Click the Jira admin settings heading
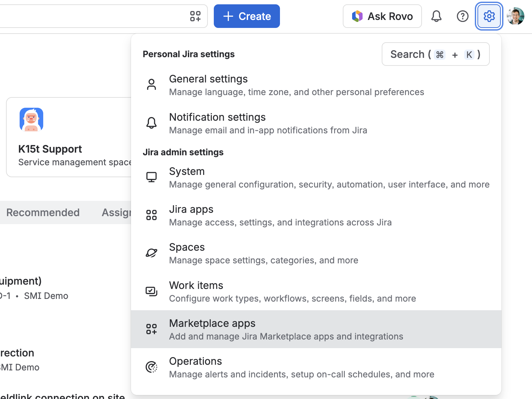 point(183,152)
